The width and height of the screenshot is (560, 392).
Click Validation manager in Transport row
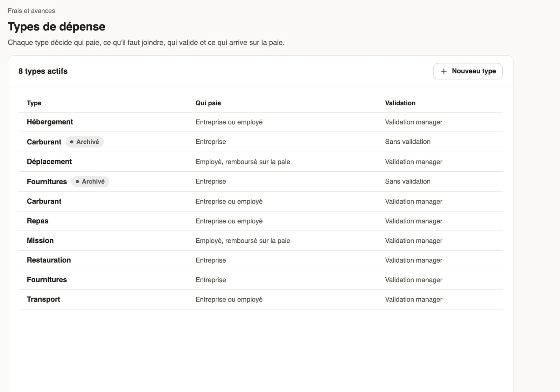[x=414, y=299]
